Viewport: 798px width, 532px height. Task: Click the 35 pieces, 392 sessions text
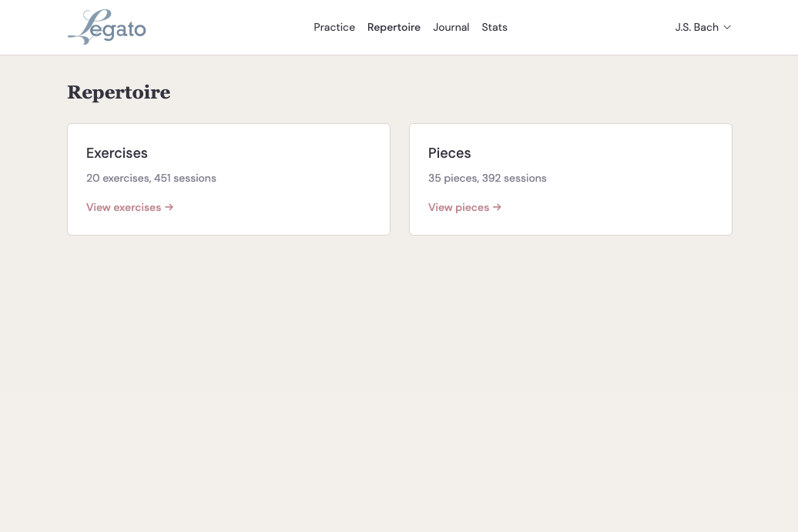[x=487, y=178]
